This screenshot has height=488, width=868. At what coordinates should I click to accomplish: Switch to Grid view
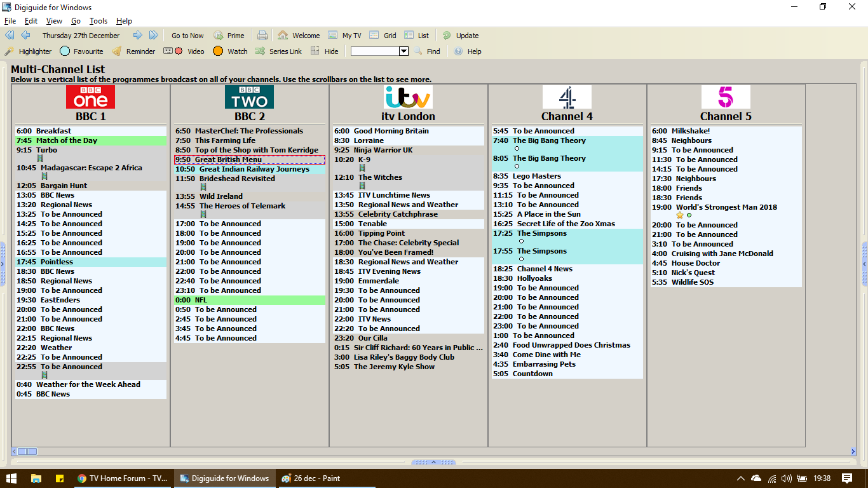pyautogui.click(x=383, y=36)
